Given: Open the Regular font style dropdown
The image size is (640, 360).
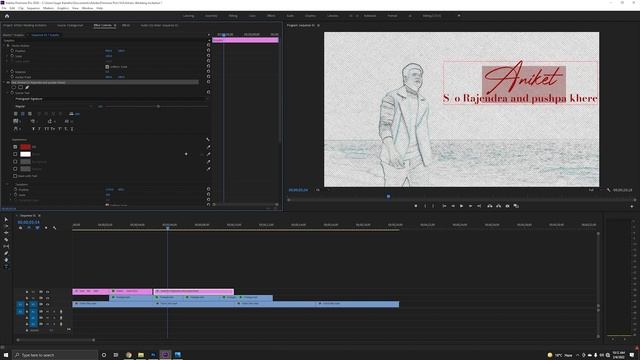Looking at the screenshot, I should 53,107.
